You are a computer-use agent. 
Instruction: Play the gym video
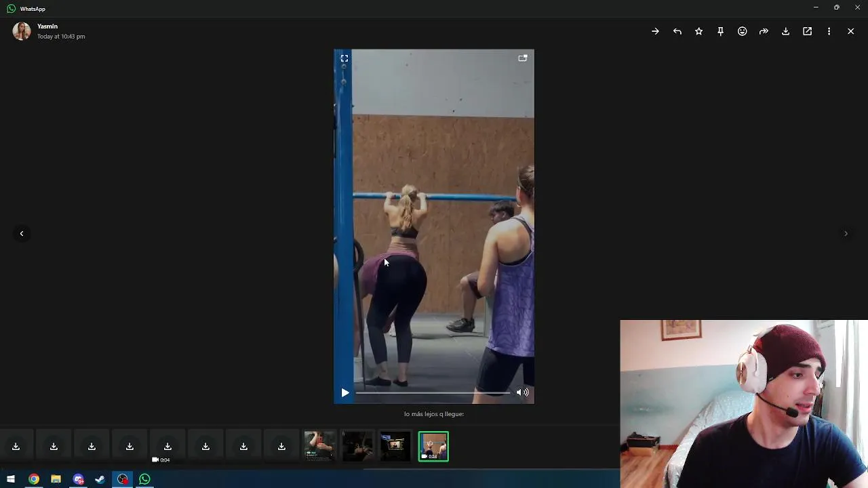pos(345,392)
